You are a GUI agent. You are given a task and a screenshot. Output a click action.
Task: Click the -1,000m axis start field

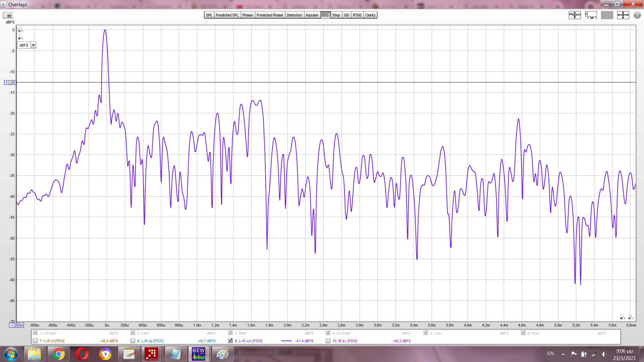coord(16,325)
